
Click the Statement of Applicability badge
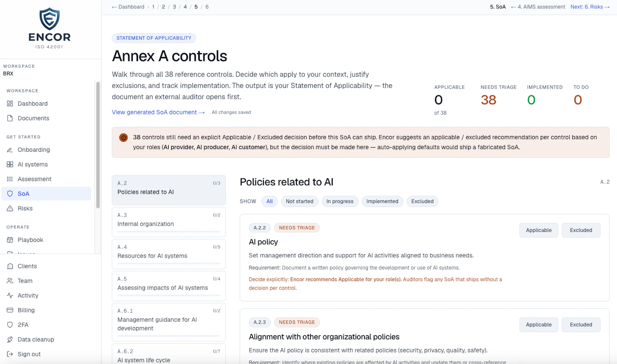click(x=154, y=38)
